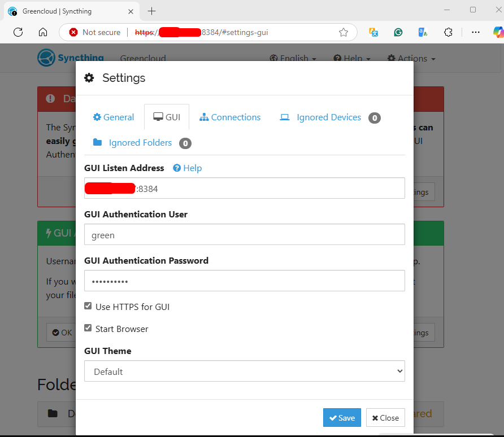504x437 pixels.
Task: Open the Ignored Devices tab
Action: tap(330, 117)
